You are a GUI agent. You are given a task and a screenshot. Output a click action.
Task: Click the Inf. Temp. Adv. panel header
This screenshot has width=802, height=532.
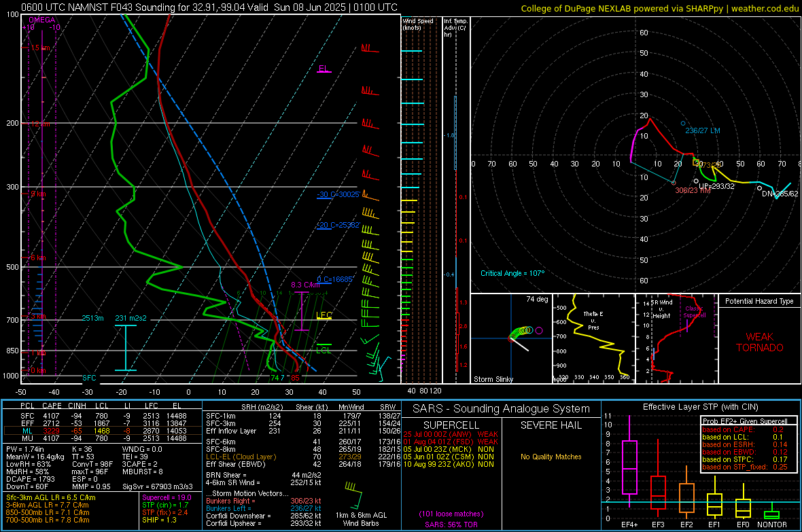tap(455, 28)
